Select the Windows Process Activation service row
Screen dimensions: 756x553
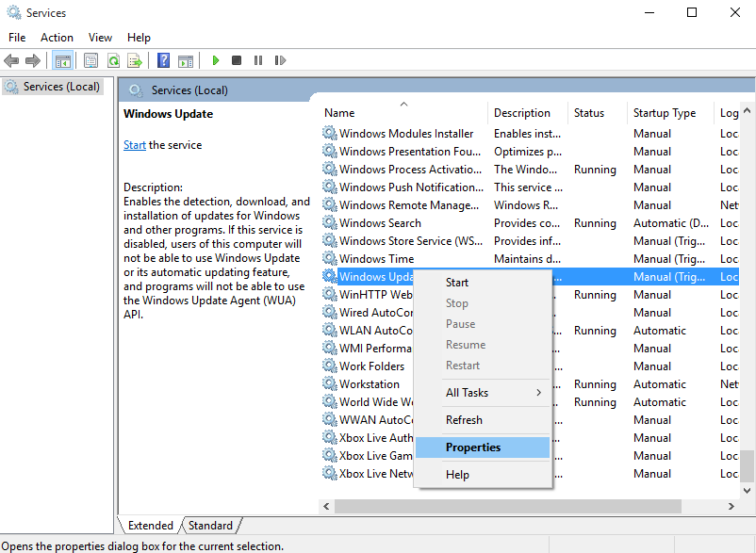tap(530, 169)
